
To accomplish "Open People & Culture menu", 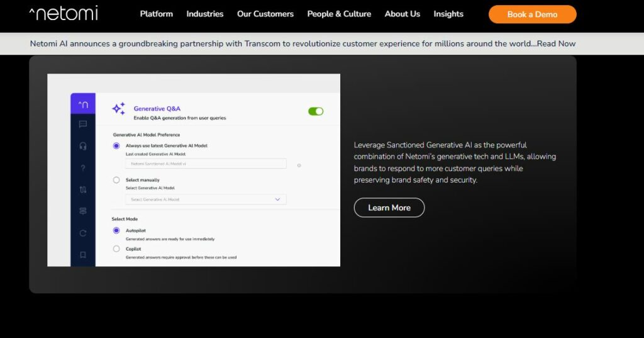I will [339, 14].
